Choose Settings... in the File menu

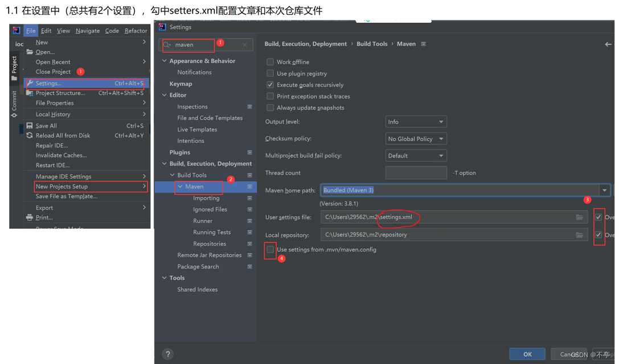(x=87, y=83)
